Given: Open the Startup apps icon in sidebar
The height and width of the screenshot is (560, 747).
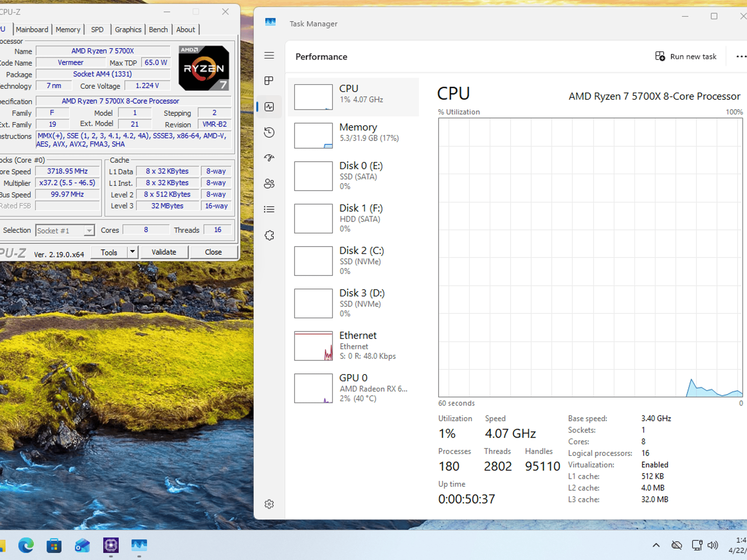Looking at the screenshot, I should (x=269, y=158).
